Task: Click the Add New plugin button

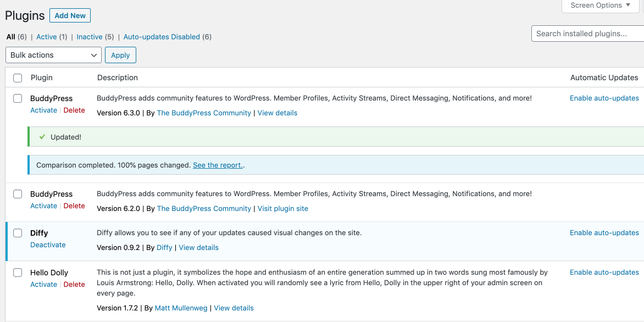Action: 70,15
